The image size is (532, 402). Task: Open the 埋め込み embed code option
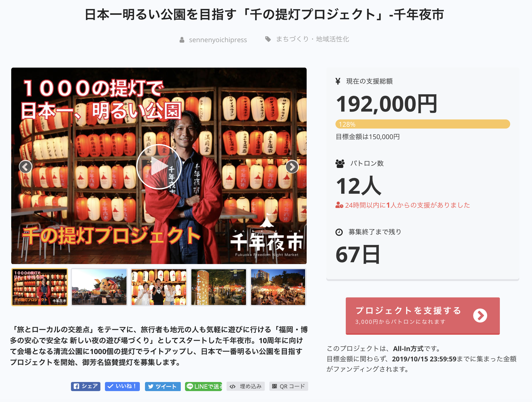246,386
